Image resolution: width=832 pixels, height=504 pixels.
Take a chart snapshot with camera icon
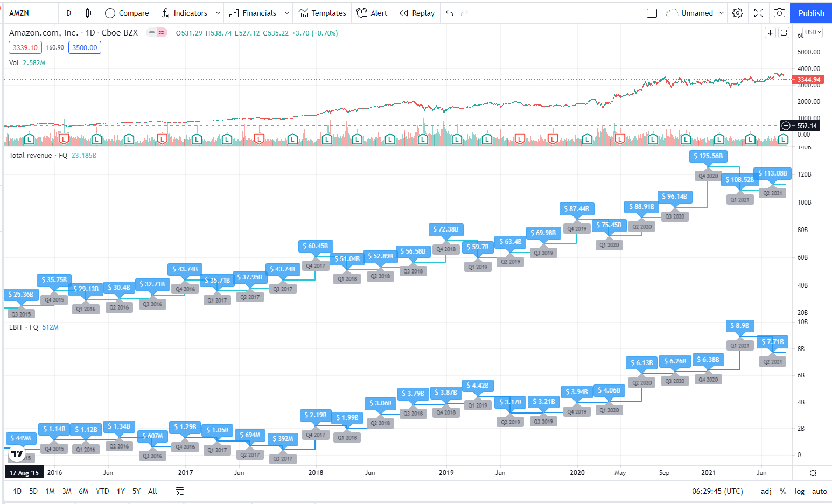(779, 13)
